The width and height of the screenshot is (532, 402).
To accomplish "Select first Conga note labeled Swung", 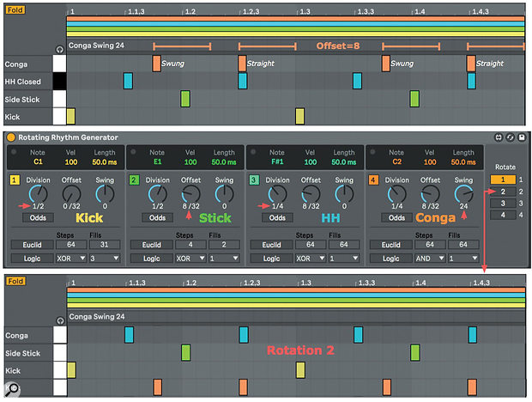I will (156, 64).
